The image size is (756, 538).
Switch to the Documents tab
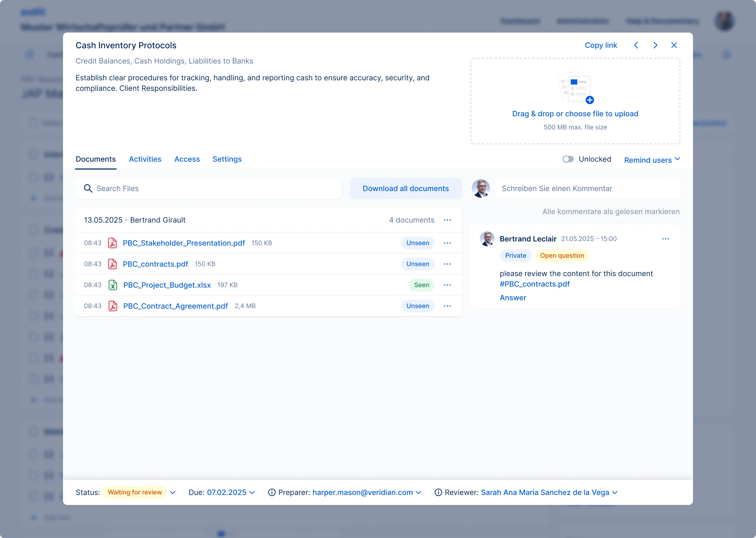tap(96, 159)
